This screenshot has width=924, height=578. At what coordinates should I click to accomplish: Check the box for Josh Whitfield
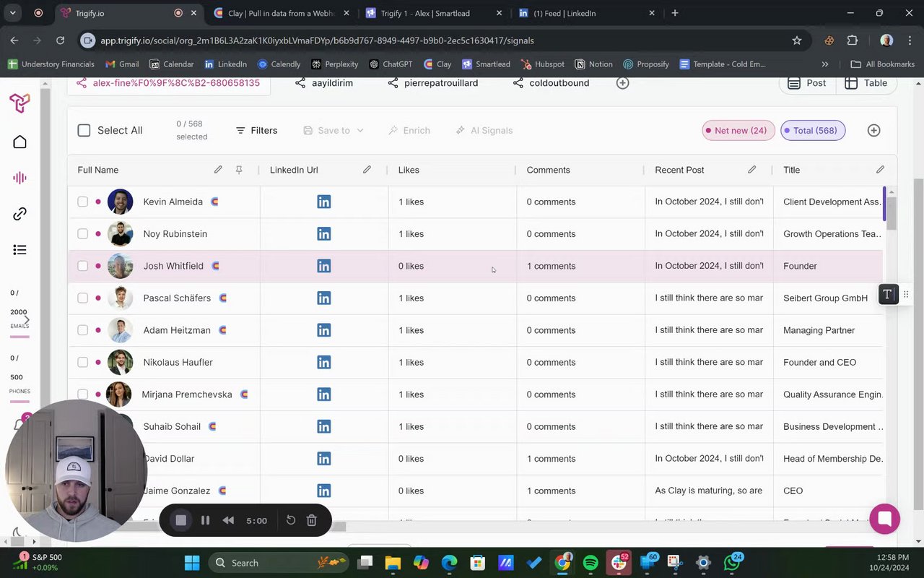click(x=82, y=266)
